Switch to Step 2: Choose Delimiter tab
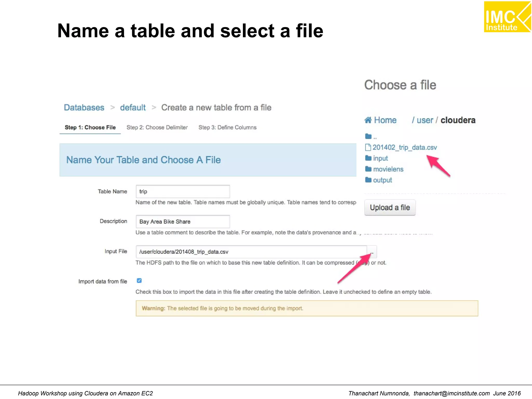The width and height of the screenshot is (532, 399). tap(157, 127)
